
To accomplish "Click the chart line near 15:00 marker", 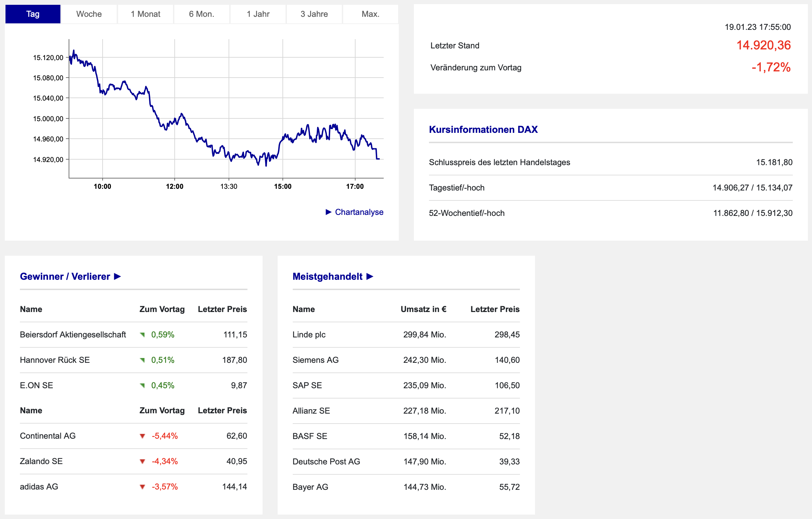I will [282, 138].
